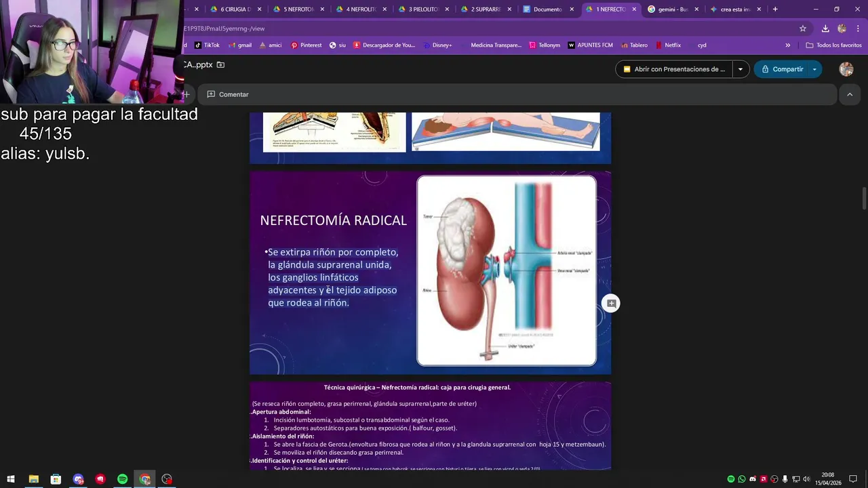Click the volume speaker tray icon
The image size is (868, 488).
click(806, 479)
